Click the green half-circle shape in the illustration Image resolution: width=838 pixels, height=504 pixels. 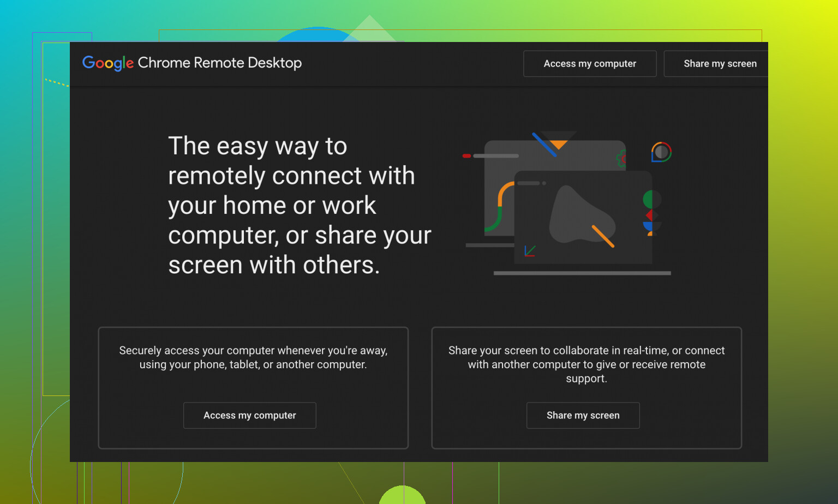point(649,199)
